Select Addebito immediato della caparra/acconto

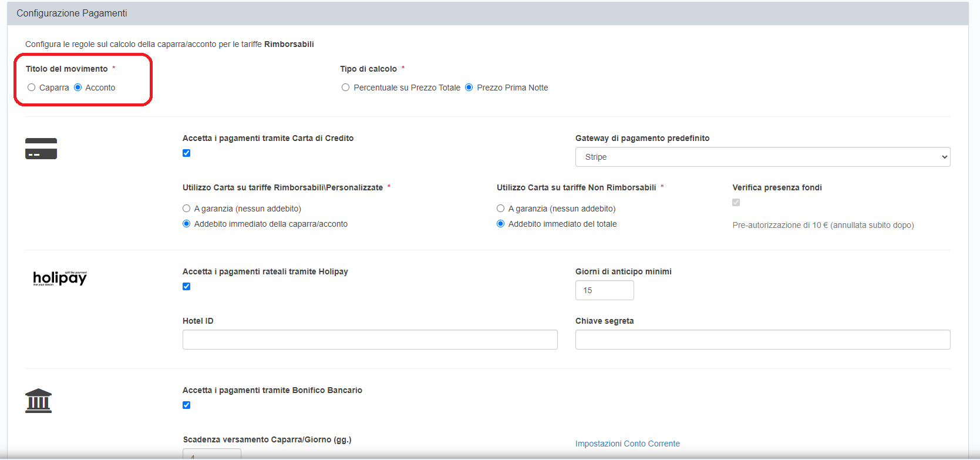[187, 224]
